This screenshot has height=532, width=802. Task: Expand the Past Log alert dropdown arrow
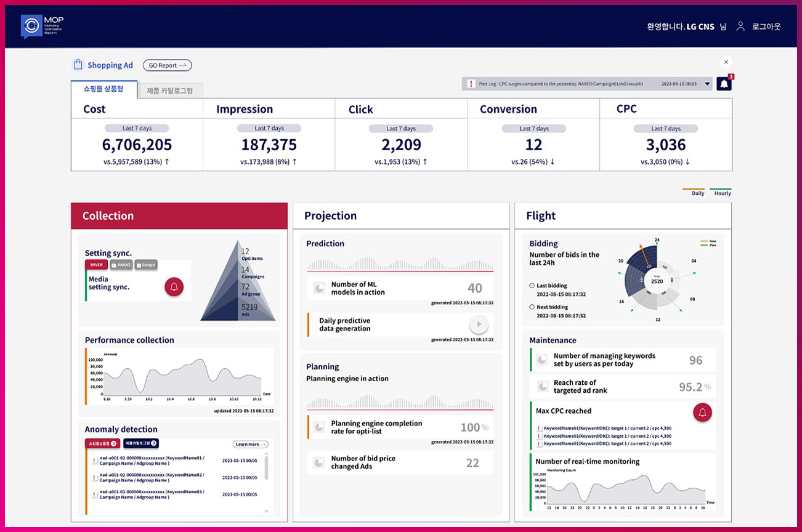tap(707, 84)
